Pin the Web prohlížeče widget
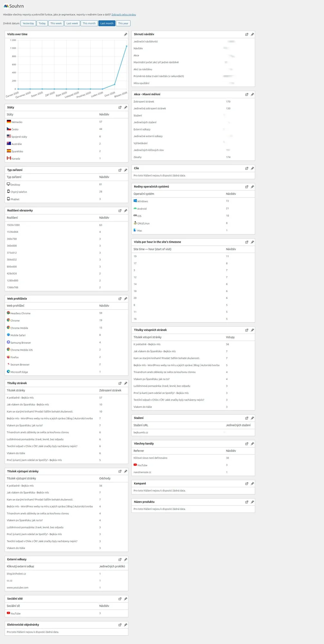The width and height of the screenshot is (324, 644). pyautogui.click(x=126, y=299)
